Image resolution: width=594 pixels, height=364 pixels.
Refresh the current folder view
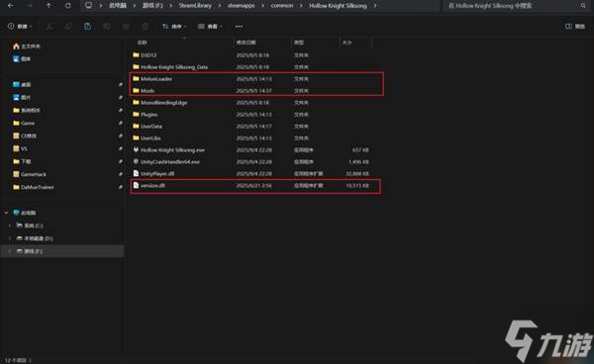(67, 6)
